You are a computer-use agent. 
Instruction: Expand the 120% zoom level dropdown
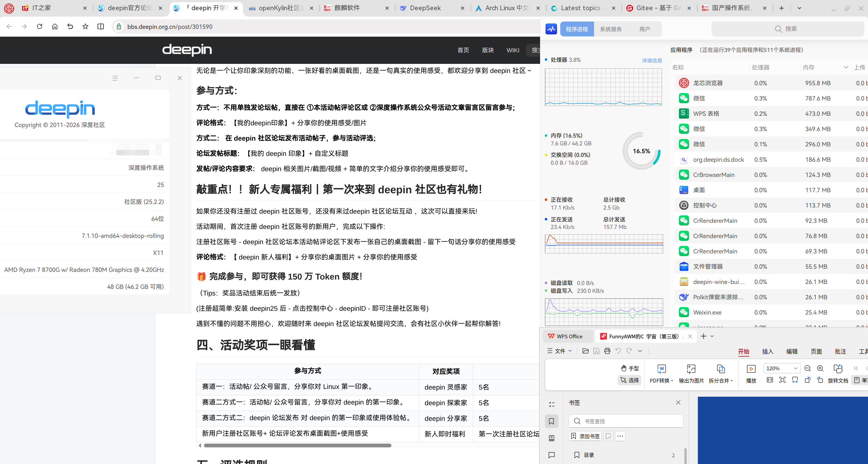(x=795, y=368)
